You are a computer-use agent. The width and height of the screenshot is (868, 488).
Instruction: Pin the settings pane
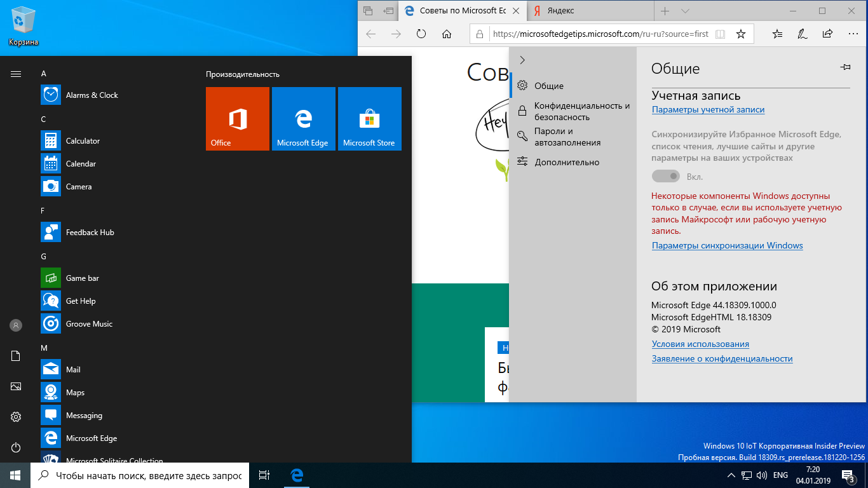pos(845,67)
